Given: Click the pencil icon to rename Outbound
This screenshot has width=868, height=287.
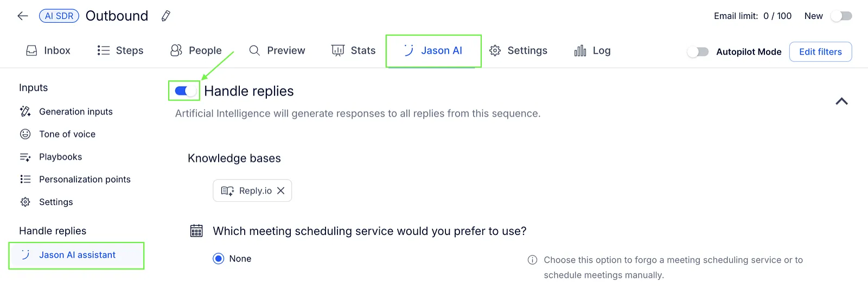Looking at the screenshot, I should tap(166, 16).
